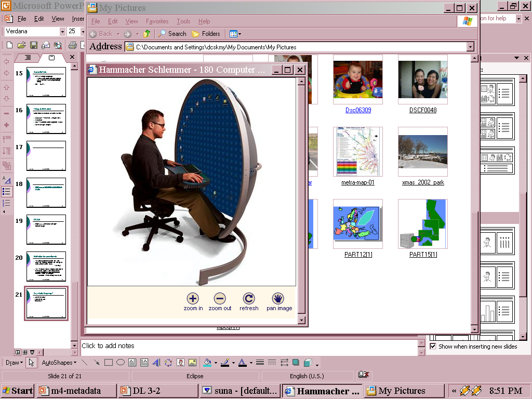The image size is (532, 399).
Task: Expand the Verdana font name dropdown
Action: point(62,32)
